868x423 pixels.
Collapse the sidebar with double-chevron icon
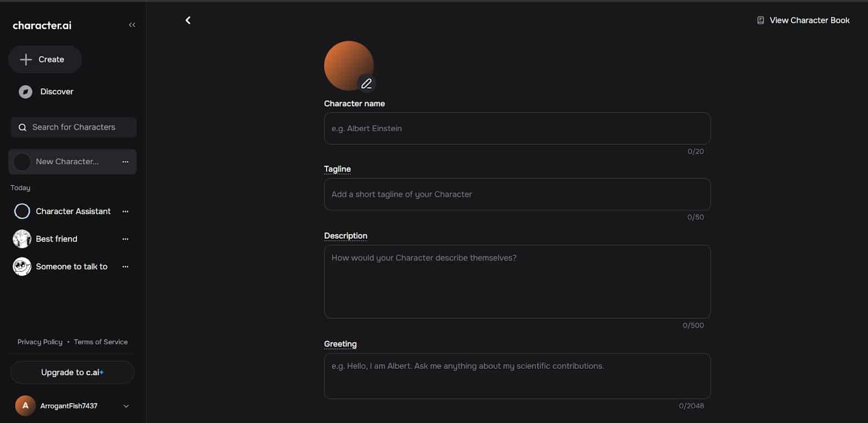[132, 25]
